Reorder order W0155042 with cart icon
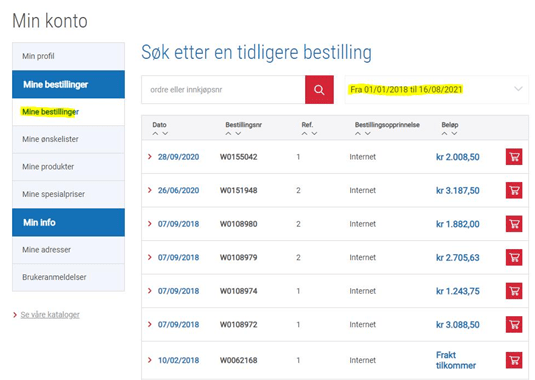The height and width of the screenshot is (380, 535). (x=514, y=157)
